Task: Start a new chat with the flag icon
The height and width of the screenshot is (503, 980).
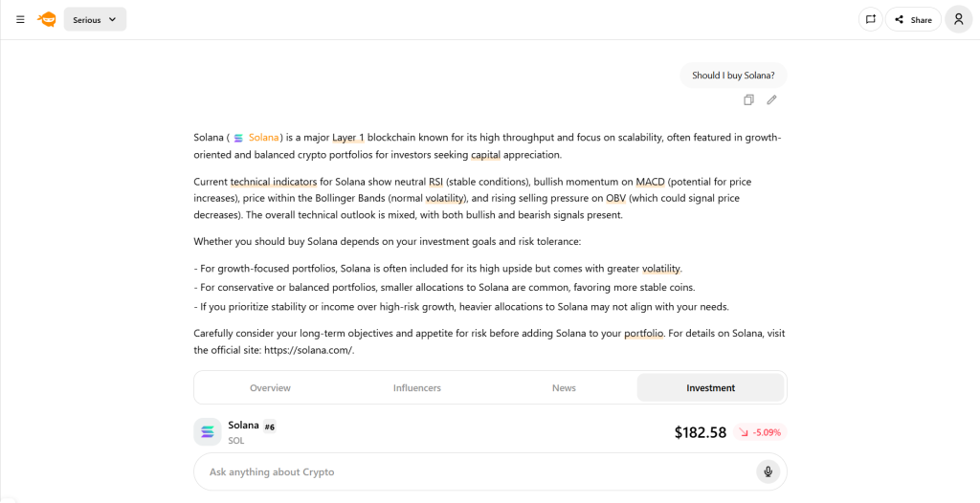Action: click(870, 19)
